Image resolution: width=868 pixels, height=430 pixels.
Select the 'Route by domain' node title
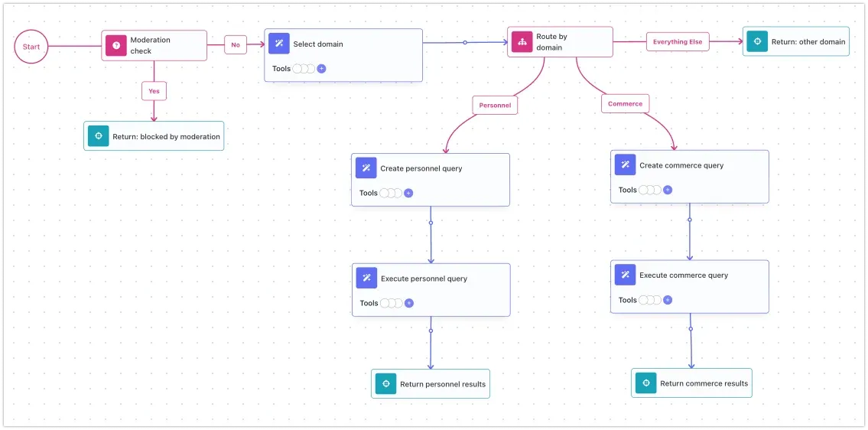pyautogui.click(x=552, y=42)
